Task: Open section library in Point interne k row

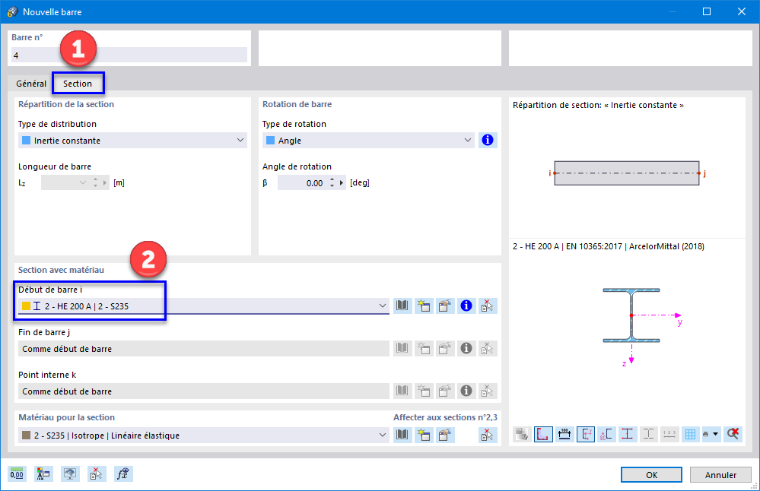Action: (x=402, y=391)
